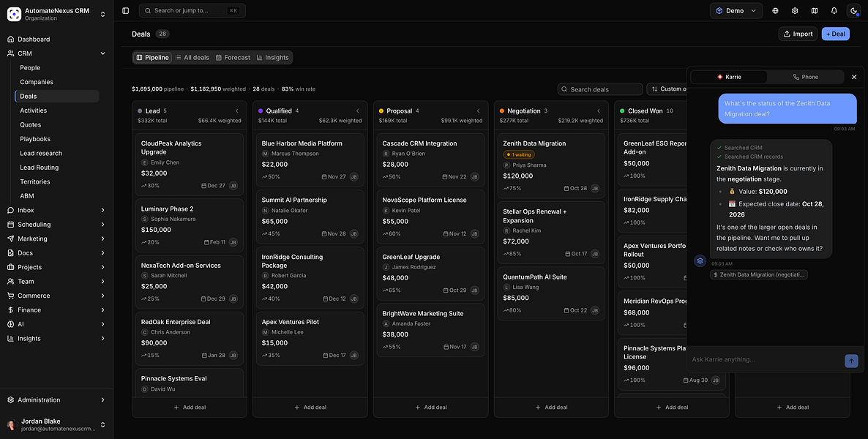The image size is (868, 439).
Task: Open Team section in sidebar
Action: click(x=56, y=281)
